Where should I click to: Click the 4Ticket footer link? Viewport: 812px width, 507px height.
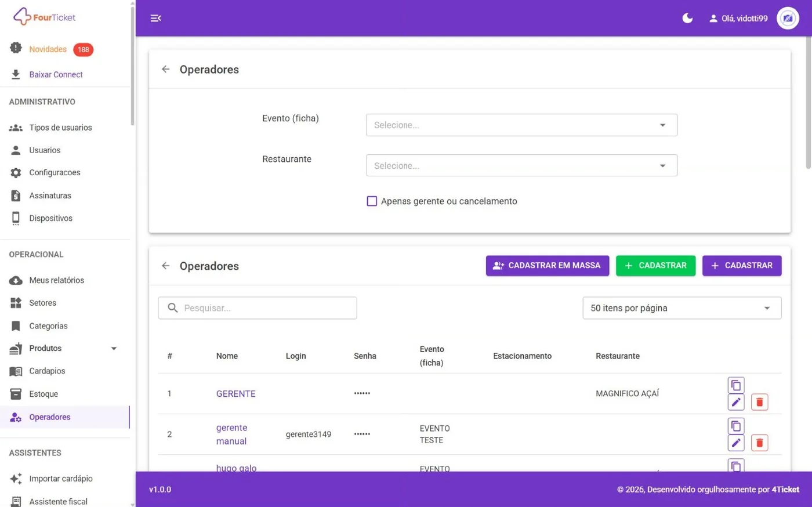click(785, 490)
